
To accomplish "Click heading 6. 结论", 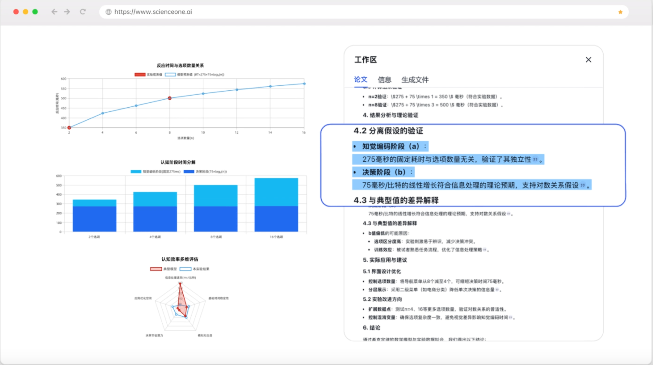I will pyautogui.click(x=371, y=328).
